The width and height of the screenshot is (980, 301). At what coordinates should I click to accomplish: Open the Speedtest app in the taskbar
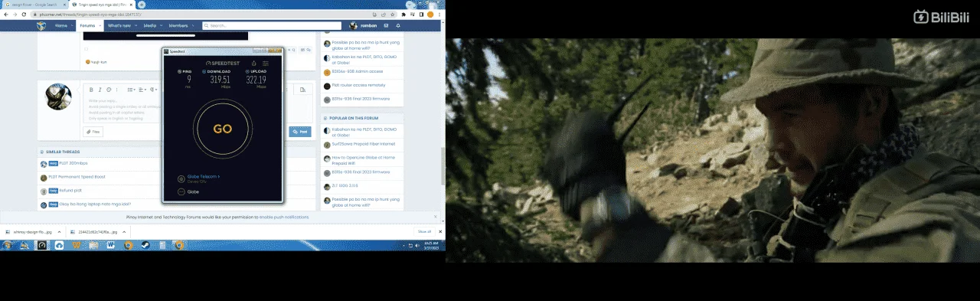(x=42, y=245)
